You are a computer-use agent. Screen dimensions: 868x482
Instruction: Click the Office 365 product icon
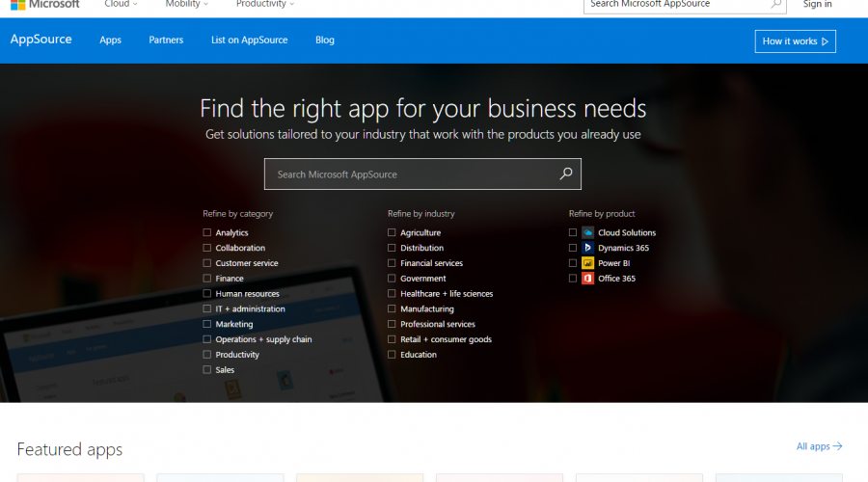coord(587,279)
